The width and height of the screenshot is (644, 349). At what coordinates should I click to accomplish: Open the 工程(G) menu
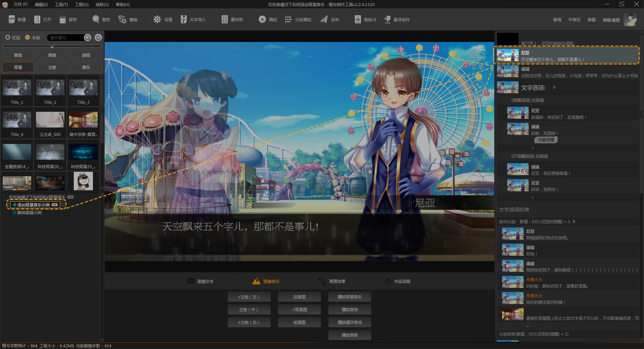tap(82, 4)
